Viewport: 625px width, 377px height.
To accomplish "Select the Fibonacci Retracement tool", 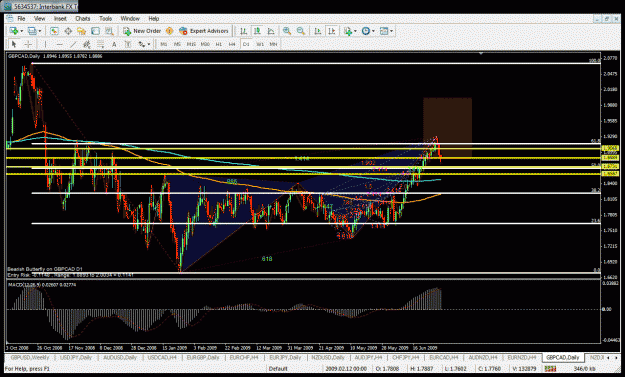I will 100,44.
